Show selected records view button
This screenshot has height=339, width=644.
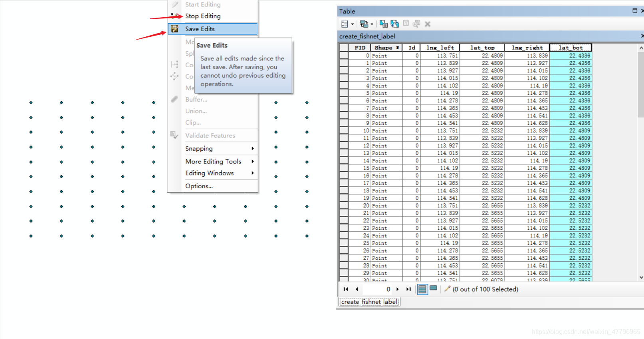(x=434, y=288)
